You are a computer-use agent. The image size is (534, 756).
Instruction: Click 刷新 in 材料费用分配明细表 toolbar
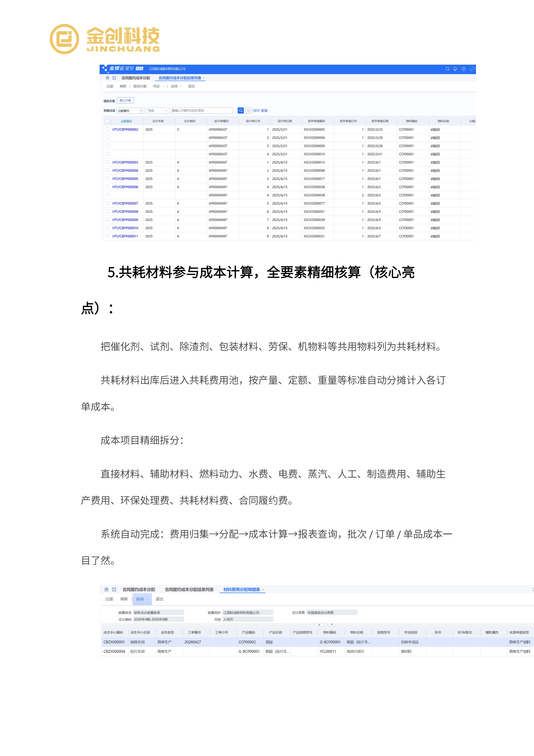(124, 599)
